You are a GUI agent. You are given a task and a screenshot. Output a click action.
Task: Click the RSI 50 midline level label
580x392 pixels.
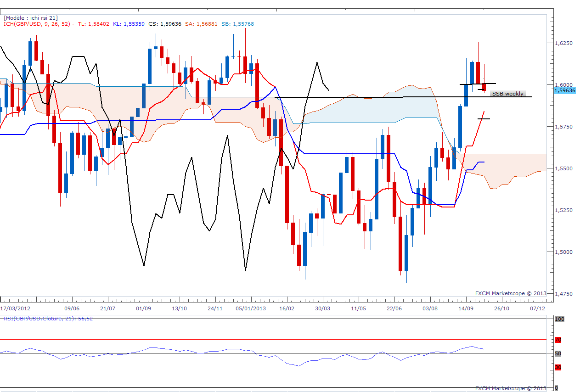pos(558,353)
